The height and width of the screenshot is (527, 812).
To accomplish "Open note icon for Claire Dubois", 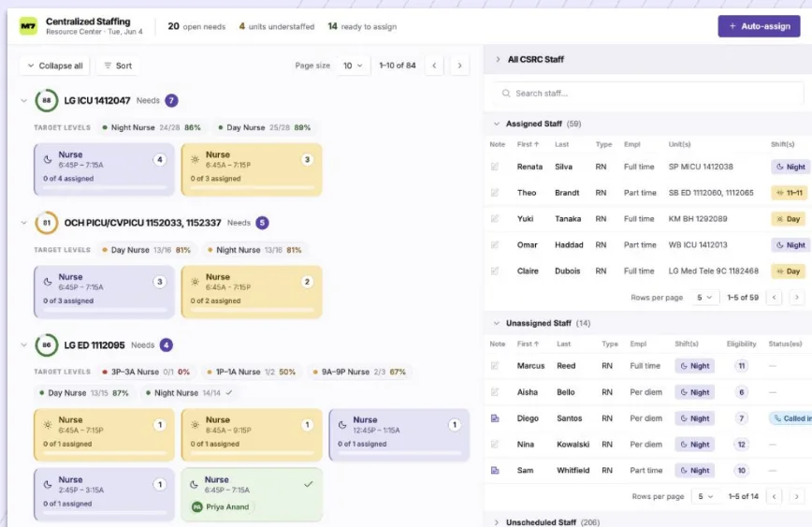I will 495,271.
